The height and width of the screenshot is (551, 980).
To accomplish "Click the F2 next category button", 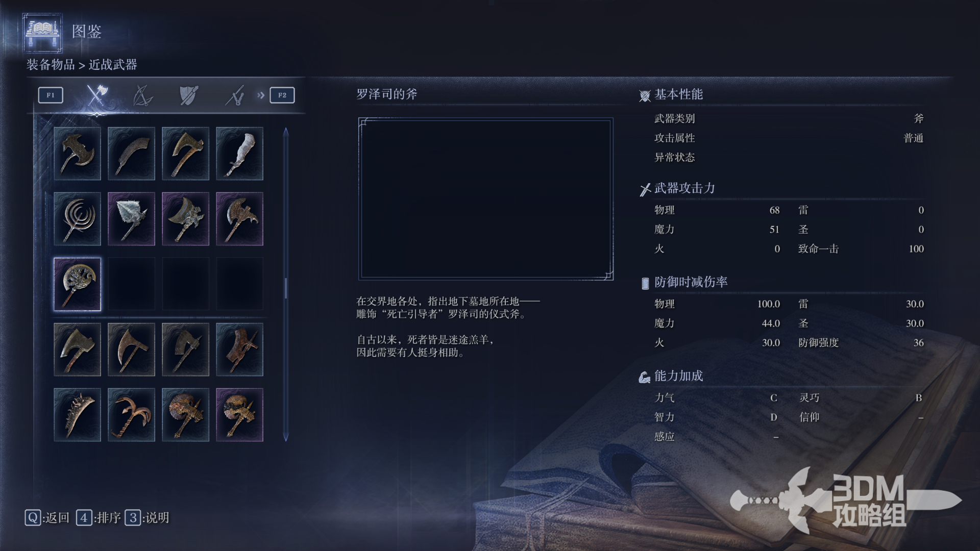I will click(x=282, y=95).
